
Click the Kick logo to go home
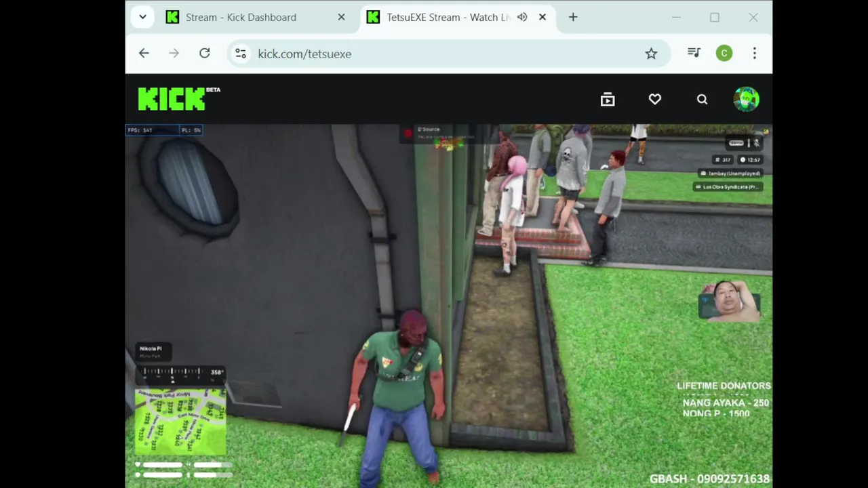tap(179, 99)
